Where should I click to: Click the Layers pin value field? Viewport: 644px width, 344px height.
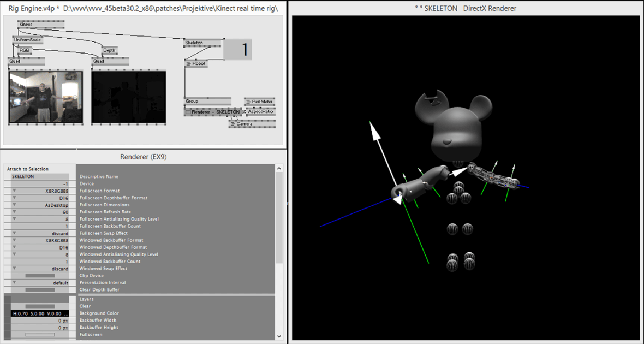(40, 299)
